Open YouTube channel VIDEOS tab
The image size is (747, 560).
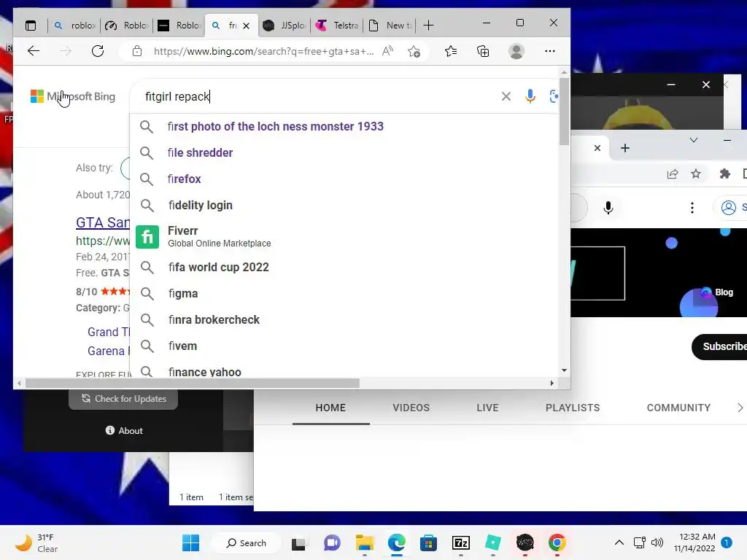(411, 408)
